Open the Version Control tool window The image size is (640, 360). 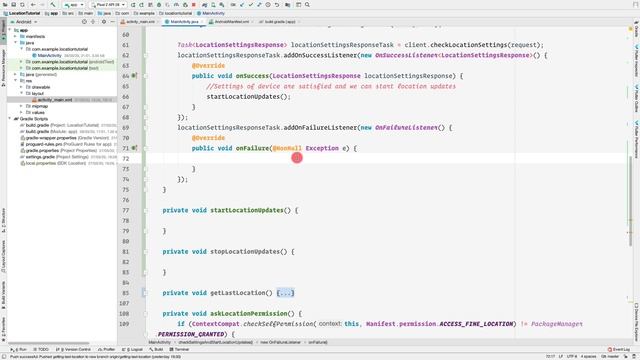tap(73, 349)
